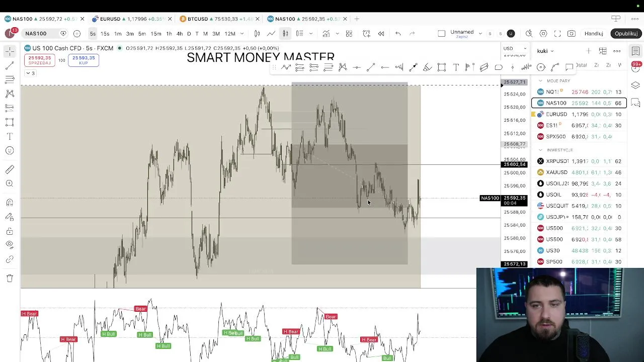Close the EURUSD tab
Screen dimensions: 644x362
click(x=170, y=19)
